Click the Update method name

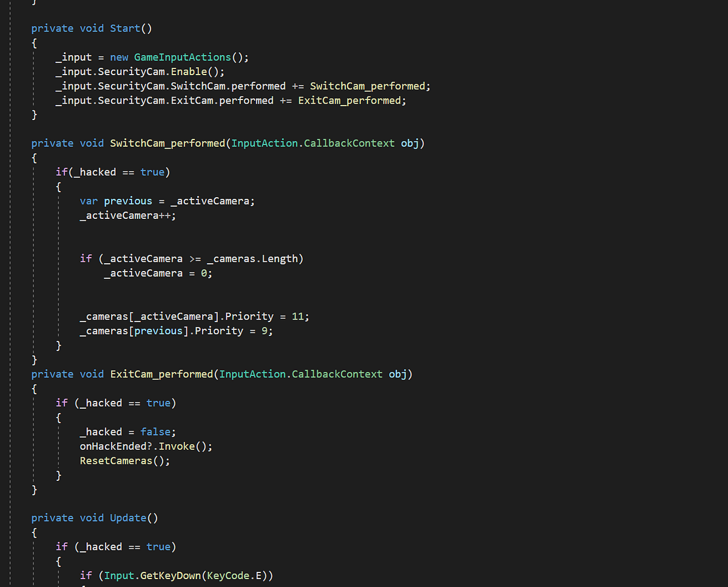click(127, 518)
